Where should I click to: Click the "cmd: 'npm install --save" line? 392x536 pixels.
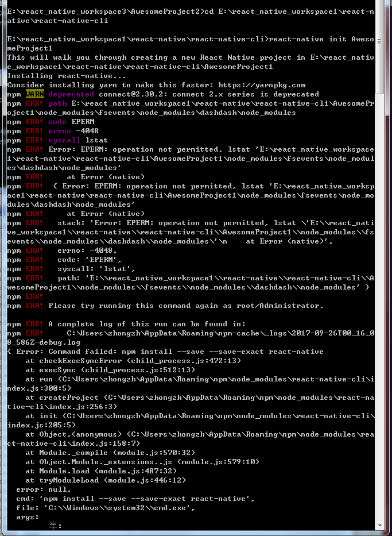click(135, 499)
